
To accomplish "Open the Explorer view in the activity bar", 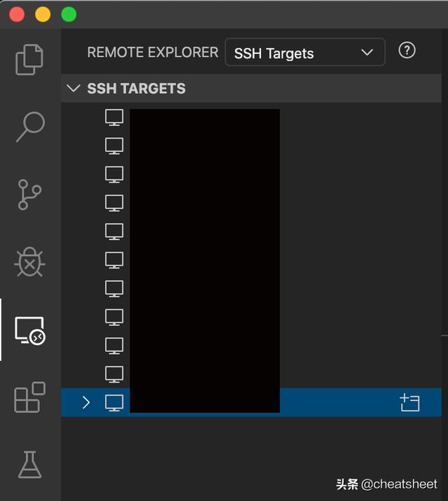I will (x=29, y=59).
